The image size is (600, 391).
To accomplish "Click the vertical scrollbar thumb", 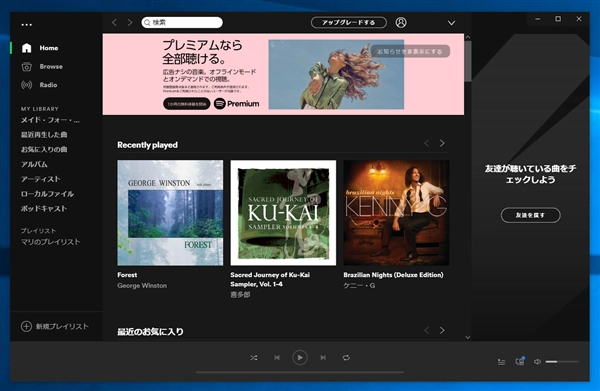I will 468,61.
